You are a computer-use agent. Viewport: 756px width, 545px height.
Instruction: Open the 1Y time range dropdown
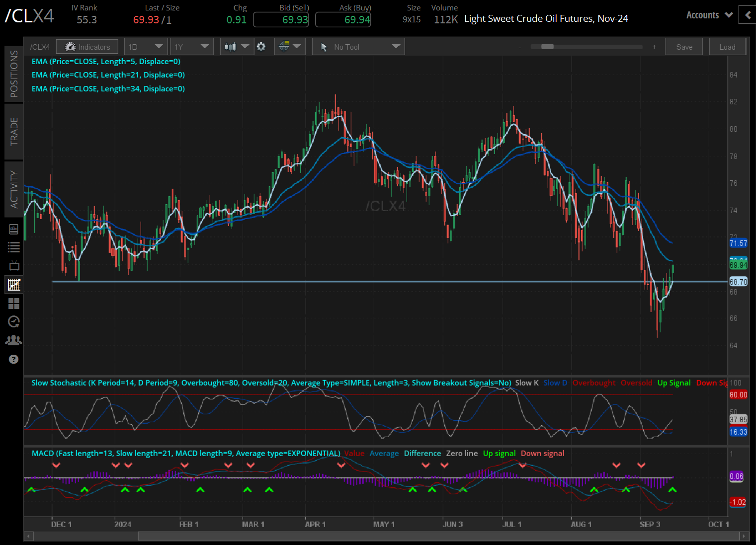[x=191, y=47]
